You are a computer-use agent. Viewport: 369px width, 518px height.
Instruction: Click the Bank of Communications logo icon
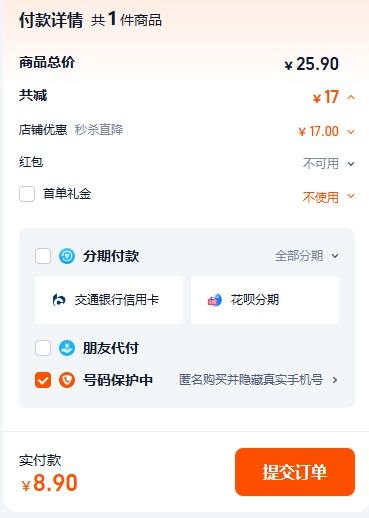coord(59,300)
